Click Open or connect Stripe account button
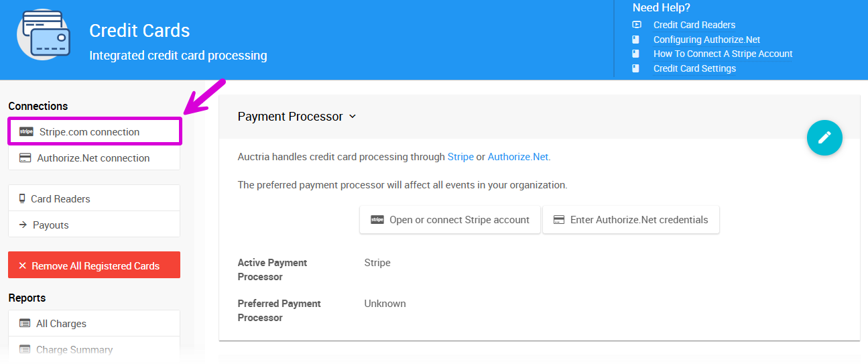This screenshot has height=364, width=868. [x=450, y=220]
